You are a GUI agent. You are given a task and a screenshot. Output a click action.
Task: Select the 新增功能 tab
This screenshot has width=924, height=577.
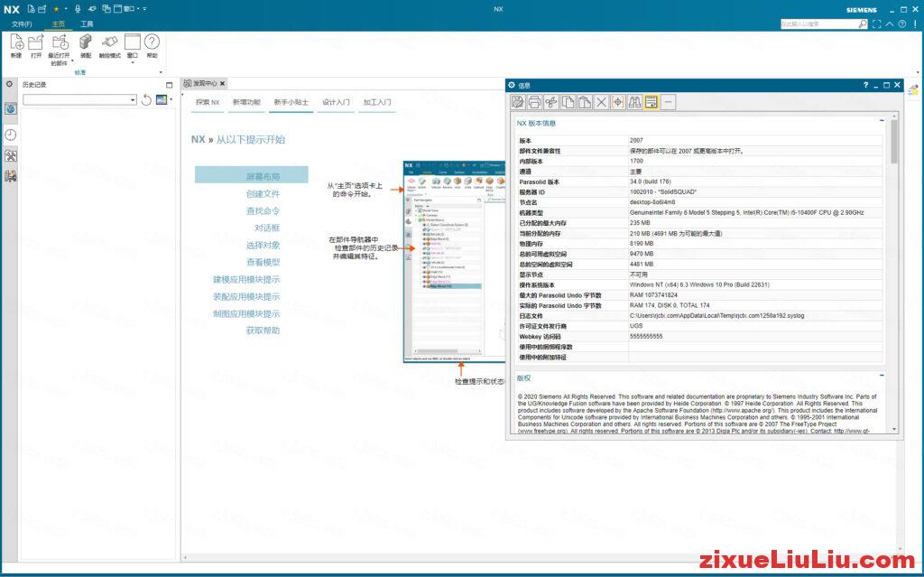coord(246,102)
